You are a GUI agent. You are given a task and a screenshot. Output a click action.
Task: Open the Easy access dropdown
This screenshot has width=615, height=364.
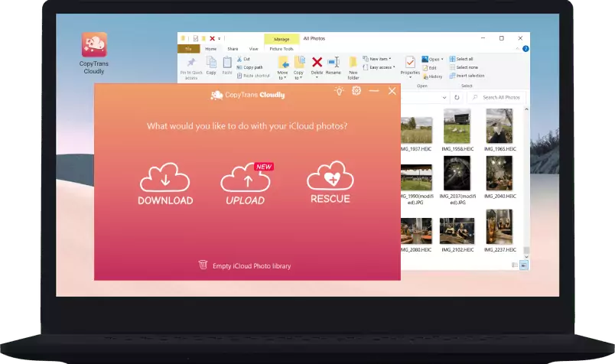(379, 67)
